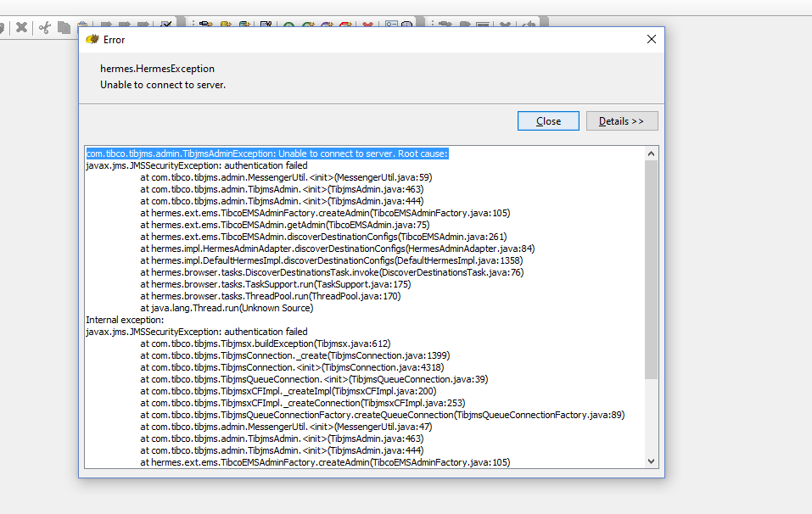This screenshot has width=812, height=514.
Task: Click the 'TibjmsxCFImpl._createImpl' line
Action: 288,392
